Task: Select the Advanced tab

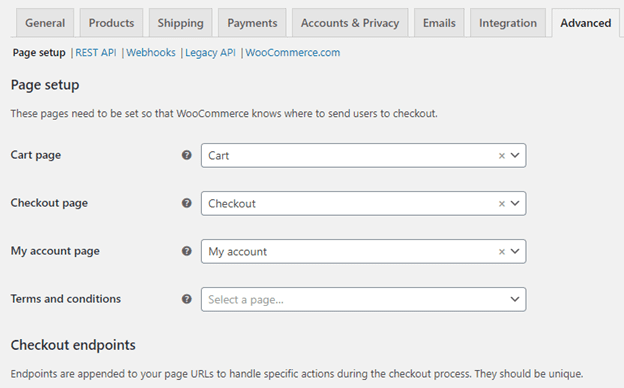Action: (586, 23)
